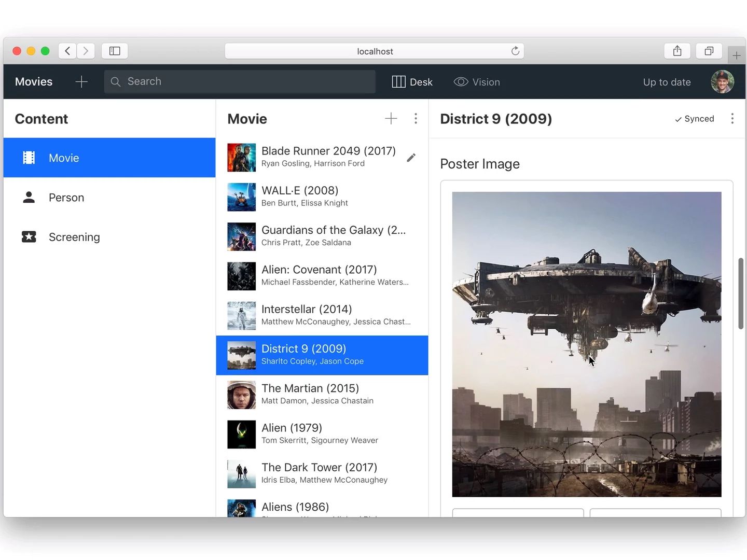Toggle the Safari sidebar icon
Viewport: 747px width, 560px height.
115,51
